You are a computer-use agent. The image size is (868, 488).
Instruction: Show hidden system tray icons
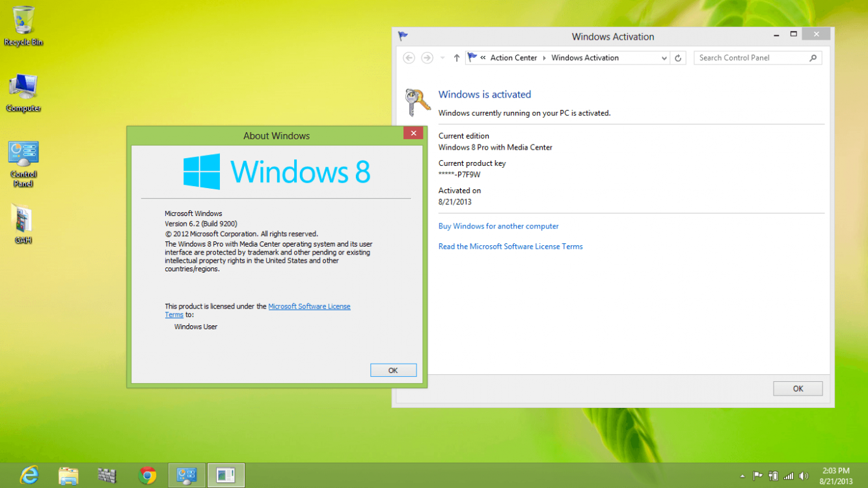[x=742, y=476]
